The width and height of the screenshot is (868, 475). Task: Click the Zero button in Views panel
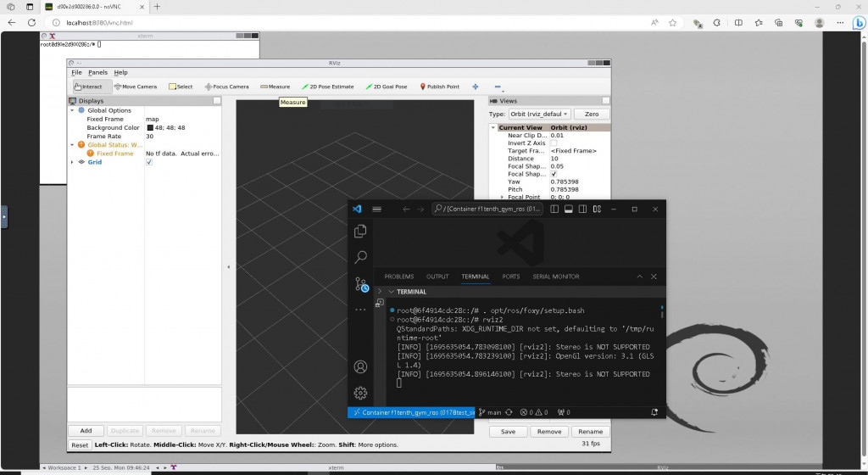coord(592,114)
